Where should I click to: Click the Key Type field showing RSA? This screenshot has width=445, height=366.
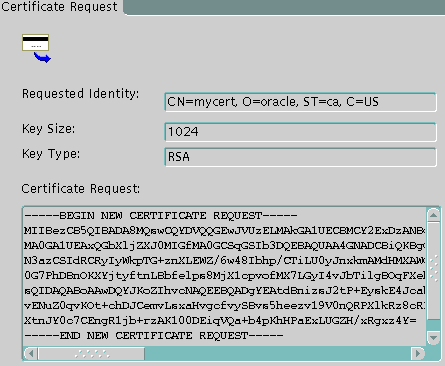tap(300, 157)
